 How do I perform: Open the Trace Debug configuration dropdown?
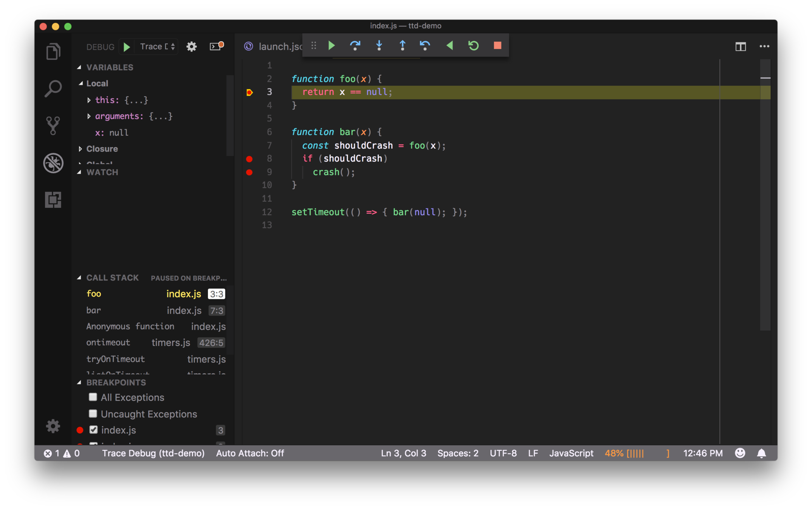point(157,46)
